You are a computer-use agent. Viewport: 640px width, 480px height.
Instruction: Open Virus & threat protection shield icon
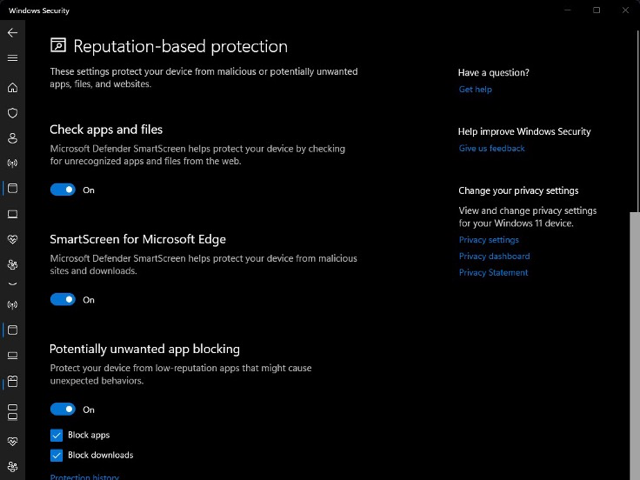point(13,113)
